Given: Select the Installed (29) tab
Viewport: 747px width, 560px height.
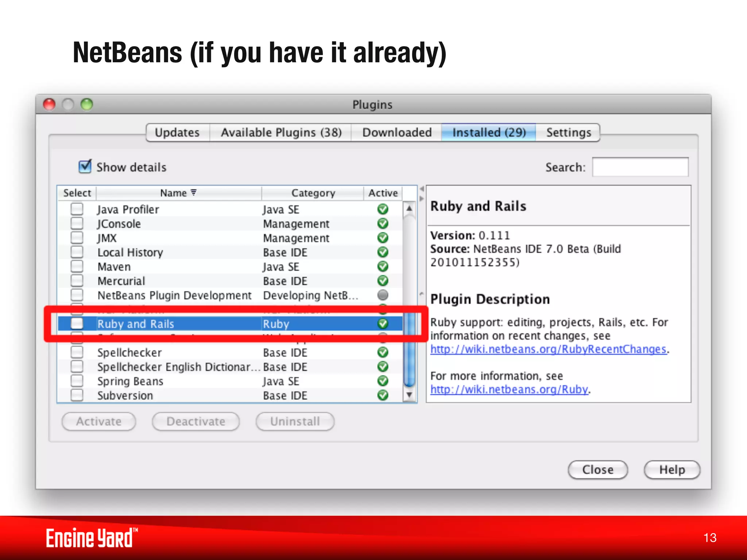Looking at the screenshot, I should coord(489,132).
